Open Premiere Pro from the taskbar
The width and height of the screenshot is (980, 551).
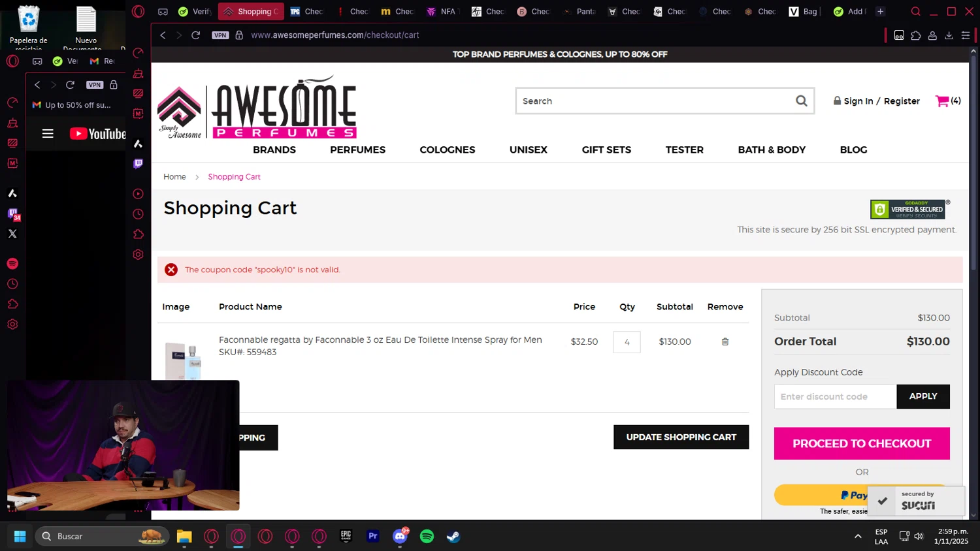[x=373, y=536]
